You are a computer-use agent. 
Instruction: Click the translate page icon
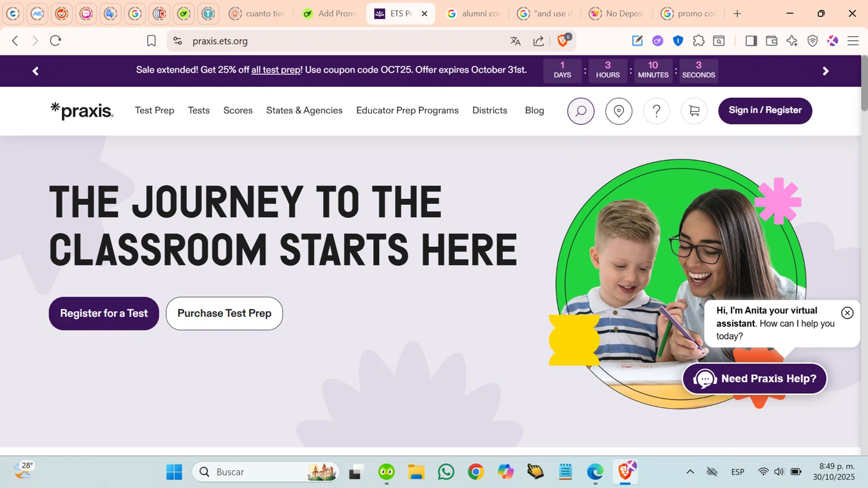point(516,40)
